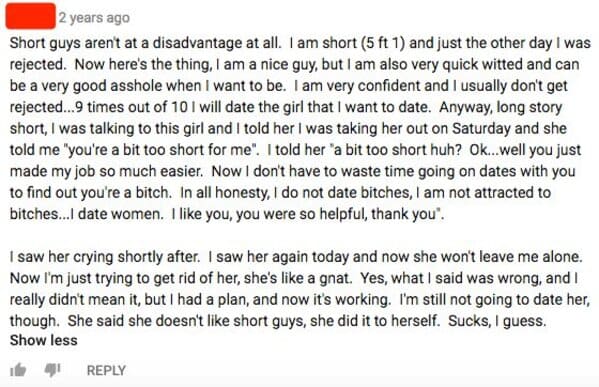Open the redacted red commenter name
The width and height of the screenshot is (599, 387).
(x=31, y=16)
